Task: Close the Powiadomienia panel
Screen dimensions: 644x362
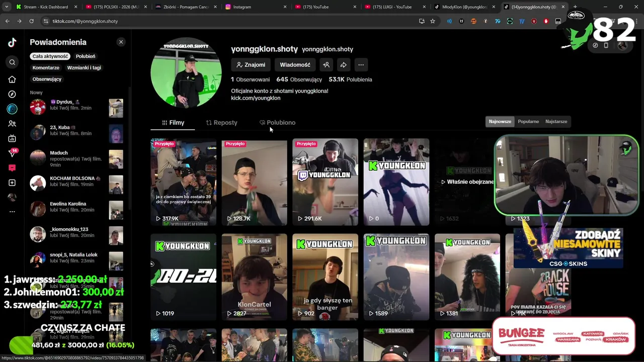Action: click(121, 42)
